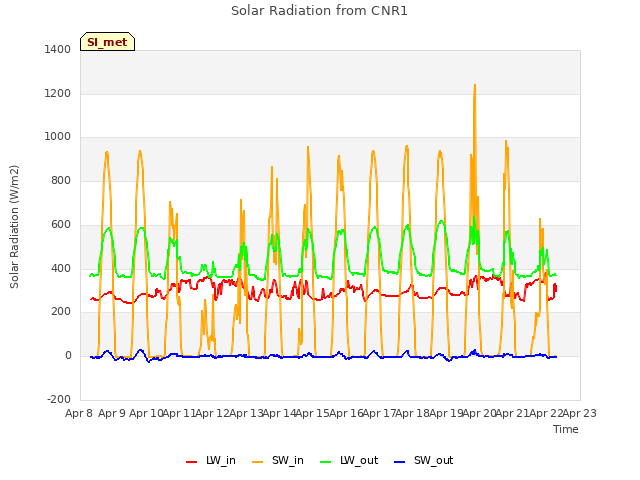Click the Apr 8 x-axis label

point(79,413)
